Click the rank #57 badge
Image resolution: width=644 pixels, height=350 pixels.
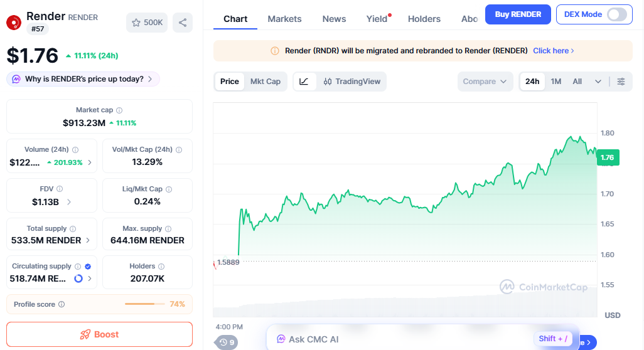pyautogui.click(x=38, y=29)
